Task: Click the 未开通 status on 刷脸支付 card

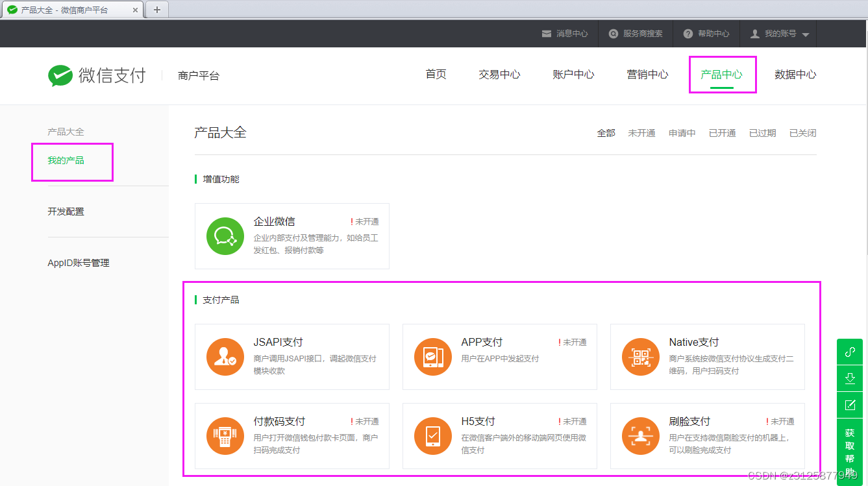Action: [780, 422]
